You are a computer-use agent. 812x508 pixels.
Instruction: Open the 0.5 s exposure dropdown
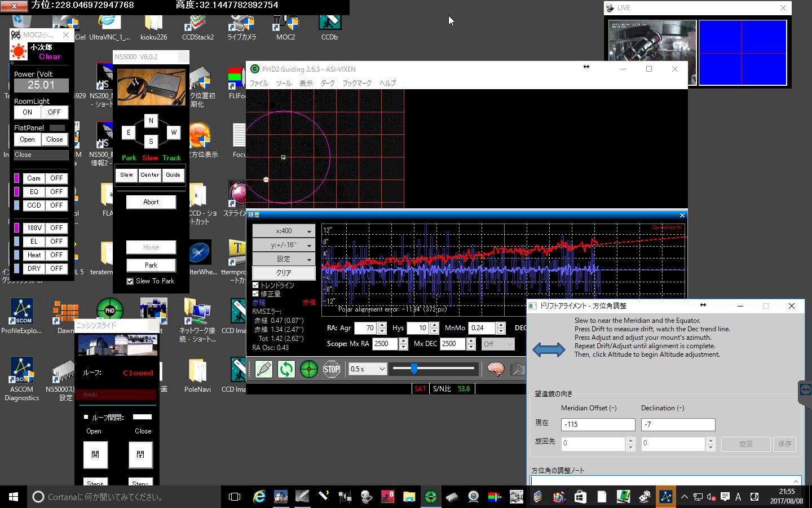(367, 369)
